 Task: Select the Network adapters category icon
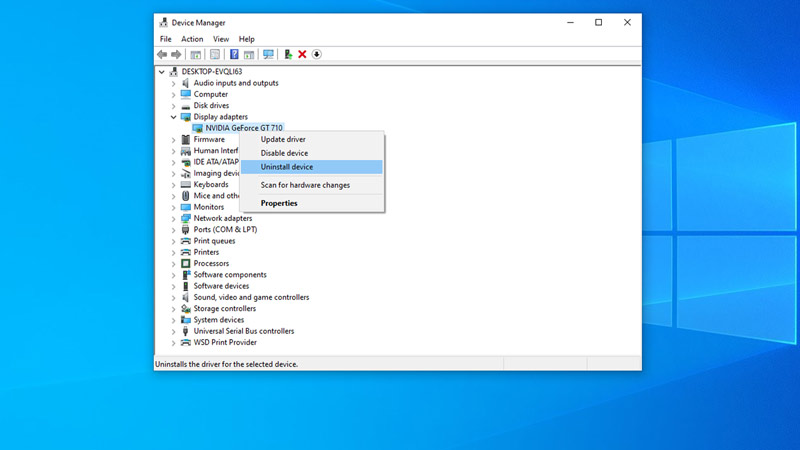point(186,218)
